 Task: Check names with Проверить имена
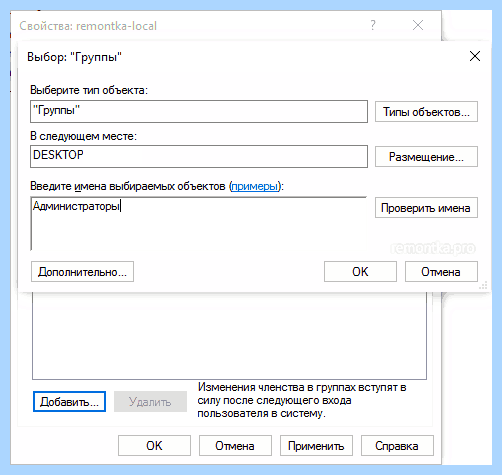point(426,208)
